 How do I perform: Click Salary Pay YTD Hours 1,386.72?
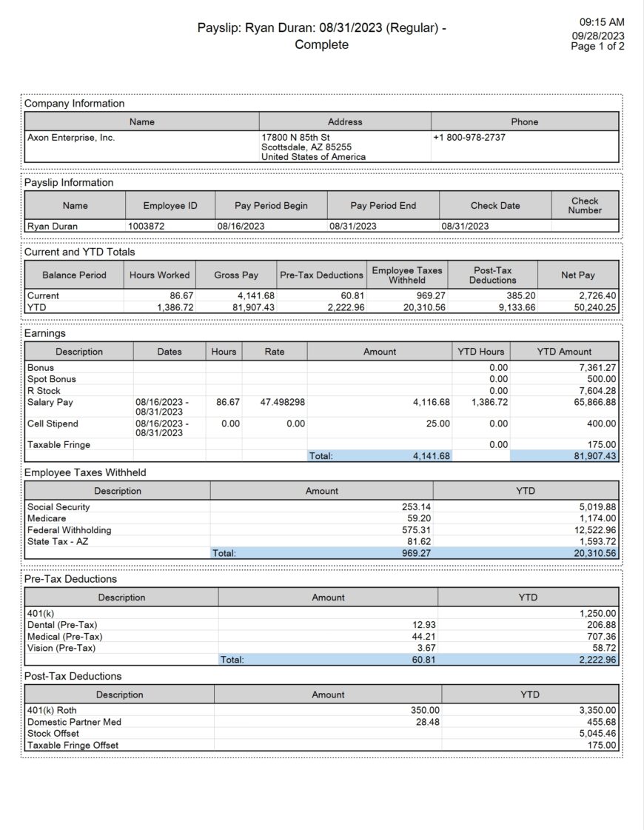tap(489, 402)
